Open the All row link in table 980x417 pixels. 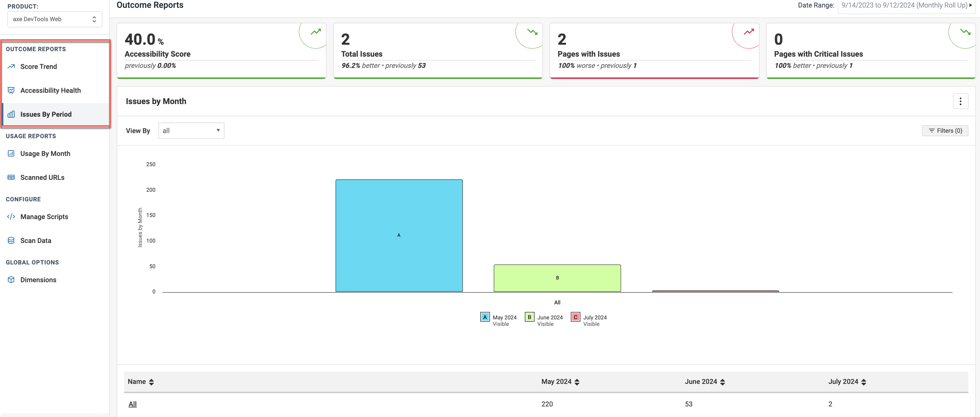click(132, 404)
